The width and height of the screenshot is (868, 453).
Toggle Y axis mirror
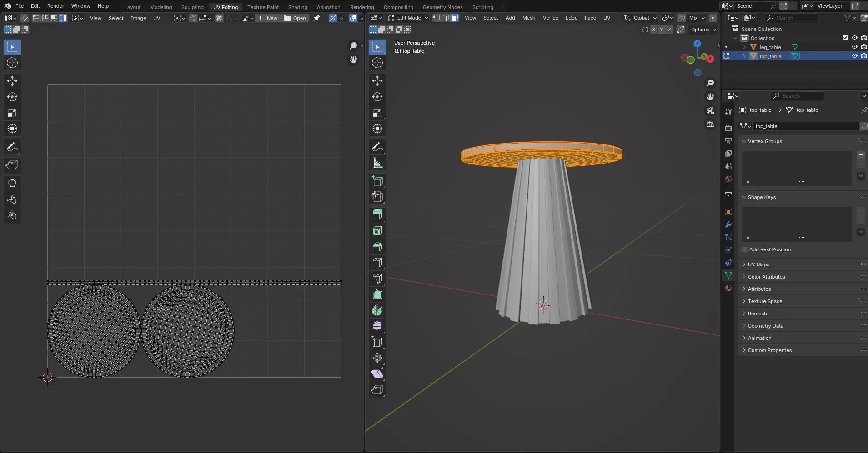point(662,30)
